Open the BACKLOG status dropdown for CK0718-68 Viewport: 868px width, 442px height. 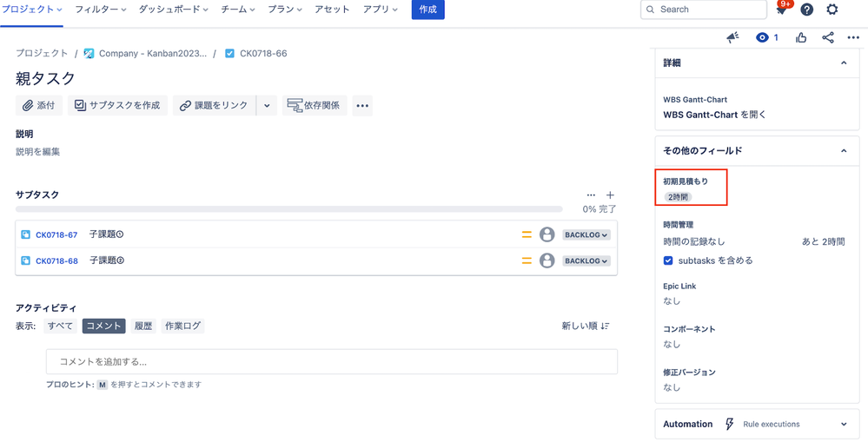point(586,261)
